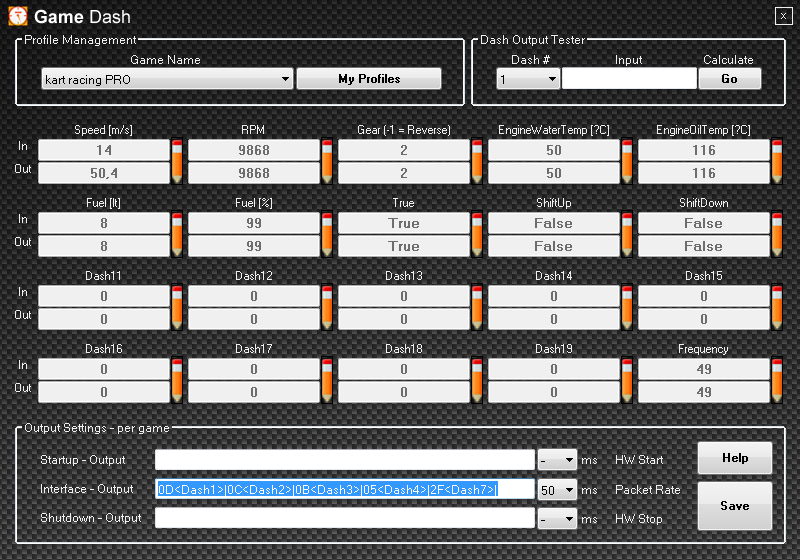
Task: Click the pencil edit icon beside RPM
Action: [327, 161]
